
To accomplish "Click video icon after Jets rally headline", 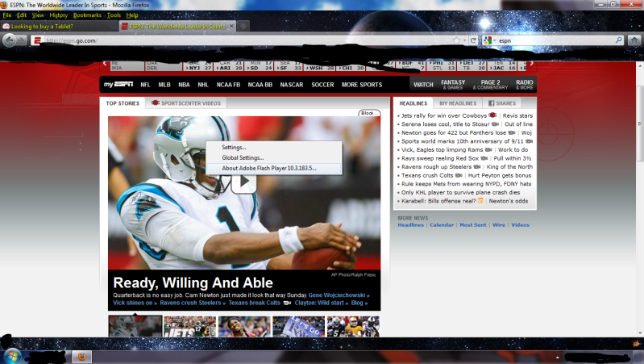I will click(x=492, y=115).
